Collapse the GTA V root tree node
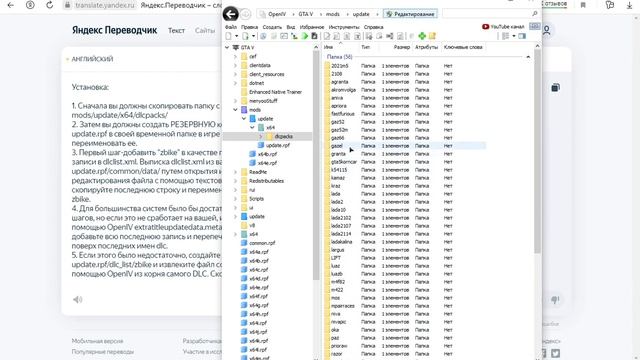Image resolution: width=640 pixels, height=360 pixels. coord(227,48)
